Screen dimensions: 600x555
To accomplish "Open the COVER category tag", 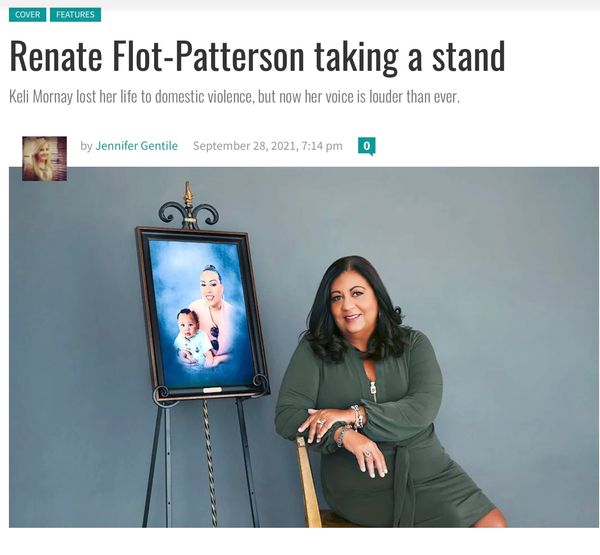I will pyautogui.click(x=28, y=15).
